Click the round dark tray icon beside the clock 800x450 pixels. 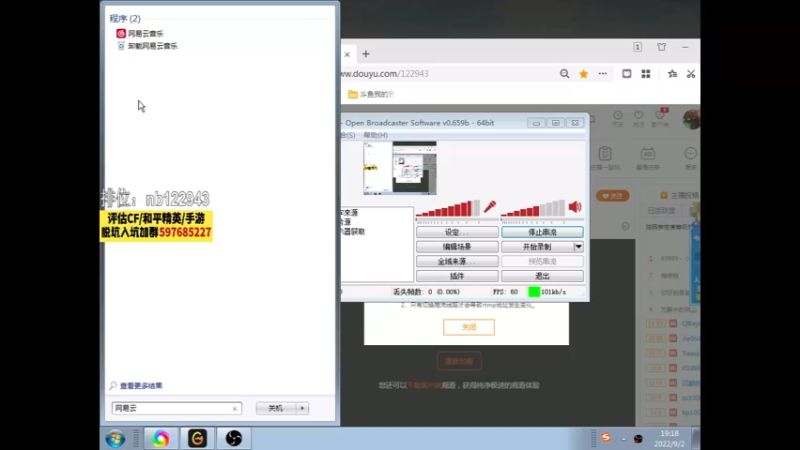638,439
